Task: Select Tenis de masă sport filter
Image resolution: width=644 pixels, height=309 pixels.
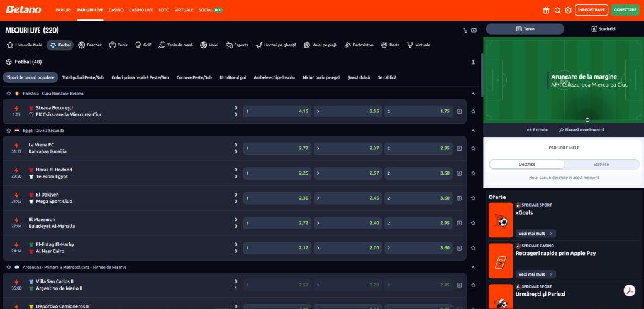Action: tap(176, 45)
